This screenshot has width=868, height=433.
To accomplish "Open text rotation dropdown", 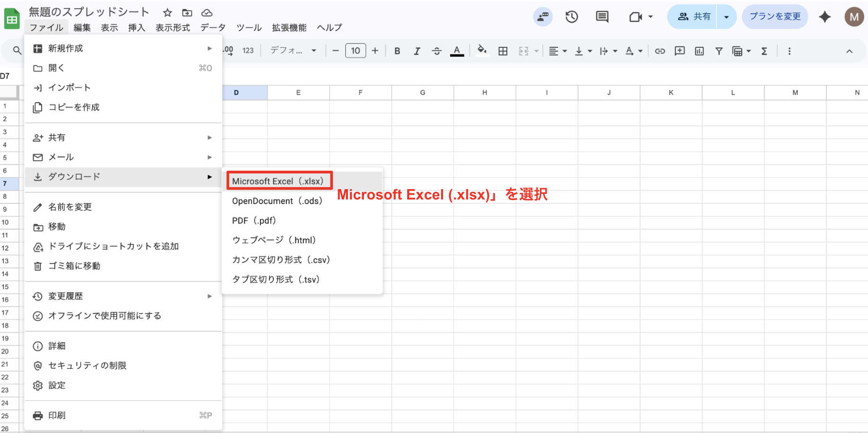I will tap(634, 51).
